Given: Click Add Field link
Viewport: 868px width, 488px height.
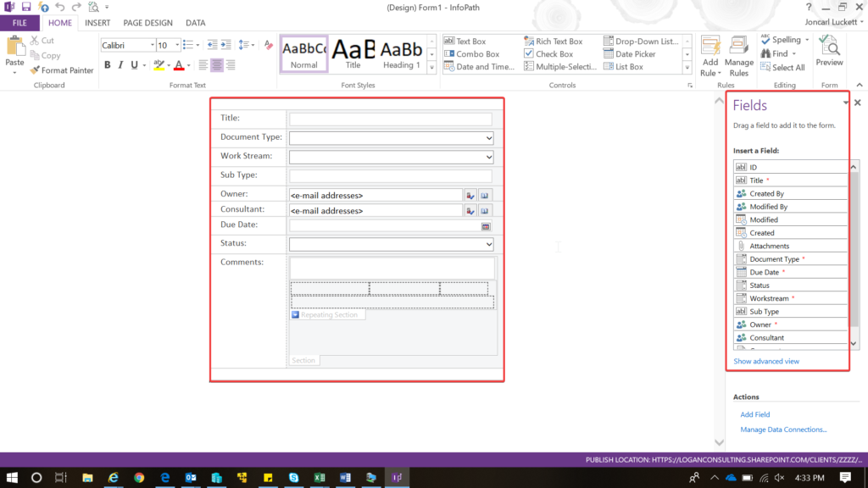Looking at the screenshot, I should pos(755,414).
